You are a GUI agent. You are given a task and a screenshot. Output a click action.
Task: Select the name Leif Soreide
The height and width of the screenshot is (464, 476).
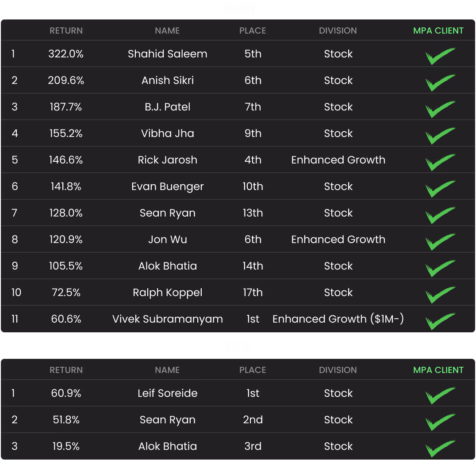pos(168,393)
